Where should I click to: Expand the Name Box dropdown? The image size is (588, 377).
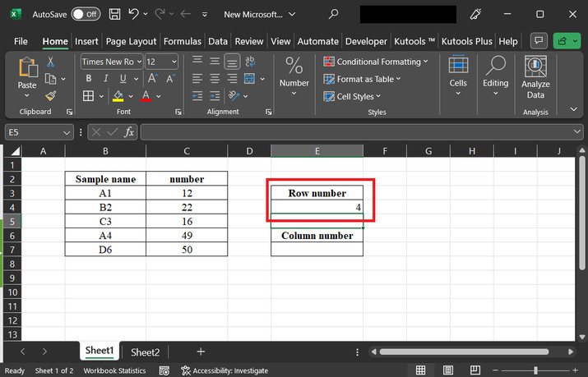coord(67,132)
